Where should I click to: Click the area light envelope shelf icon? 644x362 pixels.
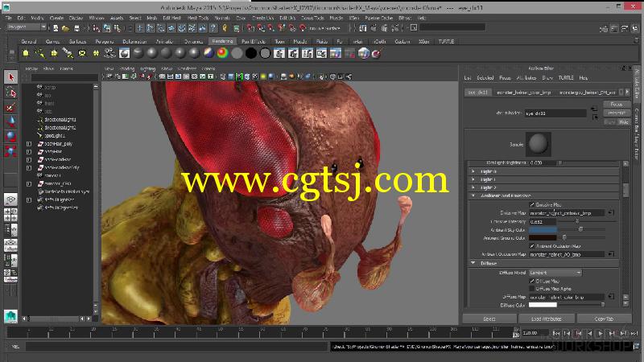[x=82, y=53]
